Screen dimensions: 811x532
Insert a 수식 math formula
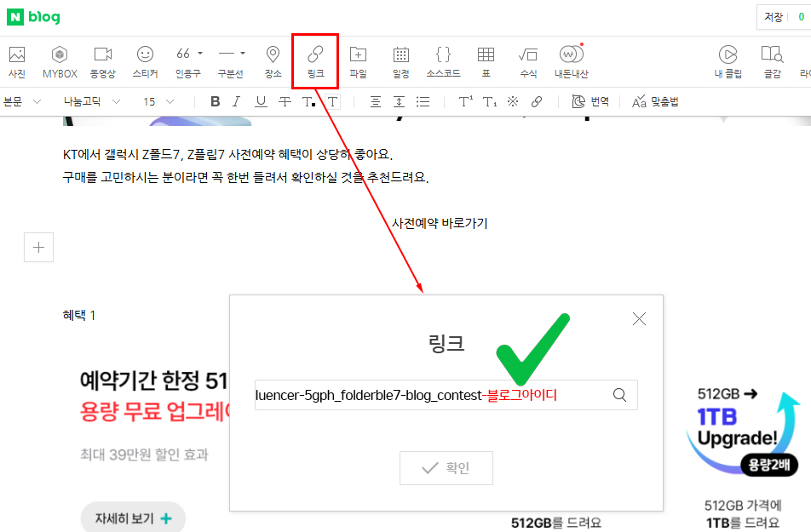coord(528,61)
